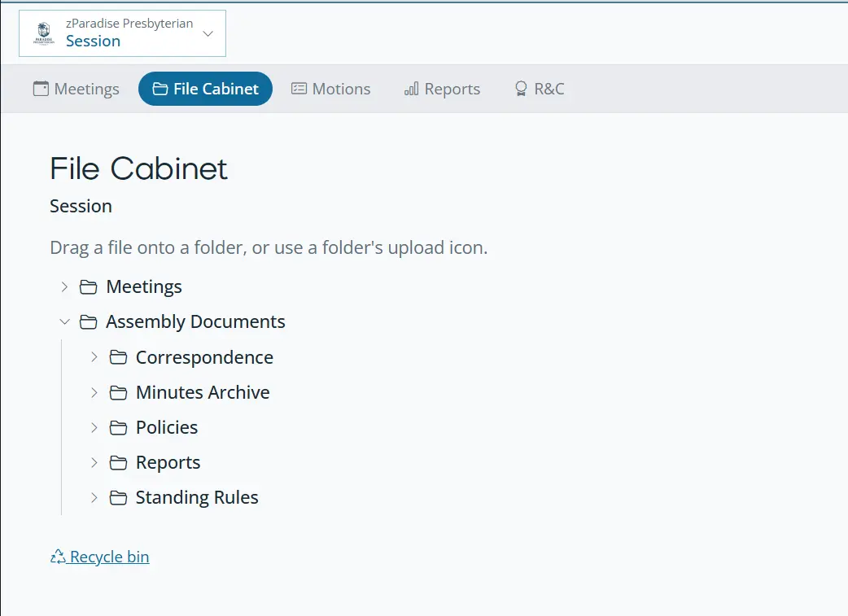Click the Assembly Documents folder icon
The width and height of the screenshot is (848, 616).
[88, 321]
